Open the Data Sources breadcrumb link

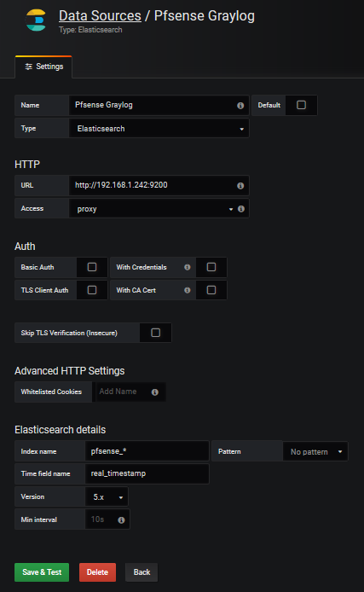pyautogui.click(x=100, y=16)
